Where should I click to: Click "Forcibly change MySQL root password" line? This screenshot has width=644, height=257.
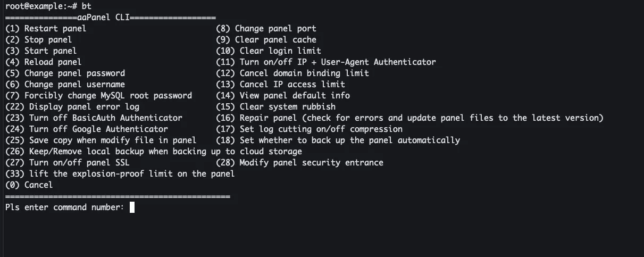[x=98, y=95]
